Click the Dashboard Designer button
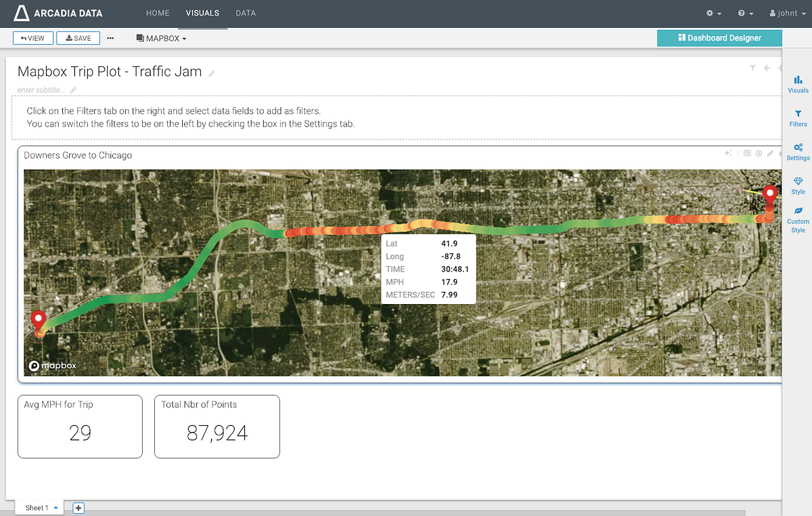The width and height of the screenshot is (812, 516). pyautogui.click(x=719, y=38)
